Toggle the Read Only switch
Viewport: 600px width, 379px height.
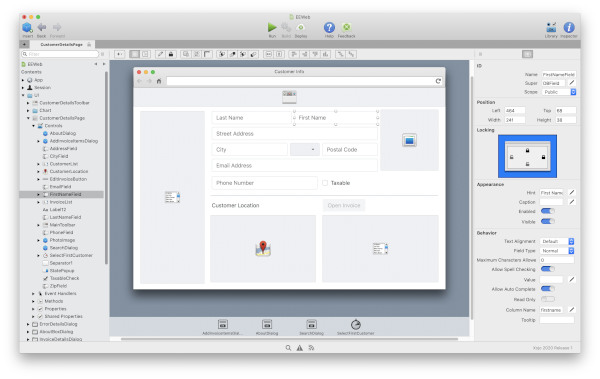[x=548, y=299]
